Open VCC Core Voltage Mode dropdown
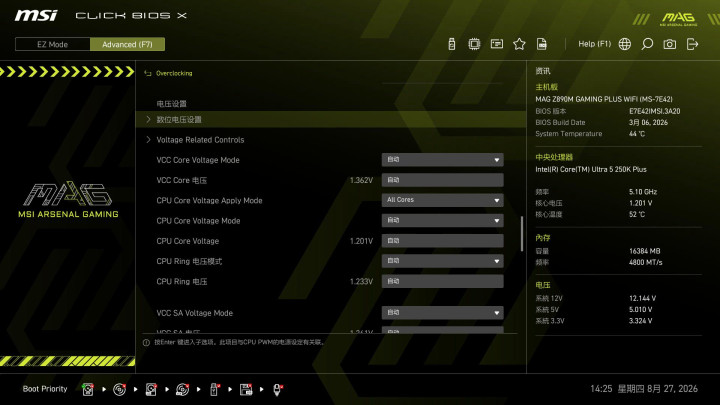This screenshot has width=720, height=405. tap(442, 160)
